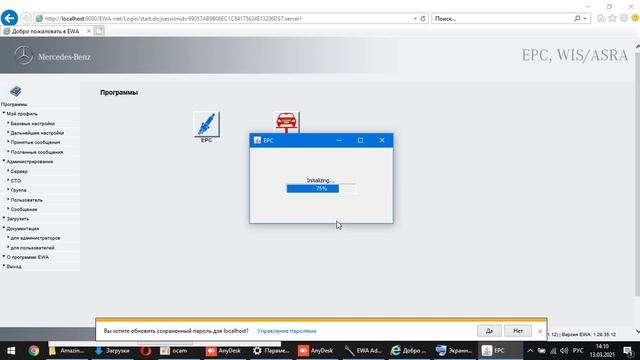Switch to Загрузки taskbar item

(113, 351)
